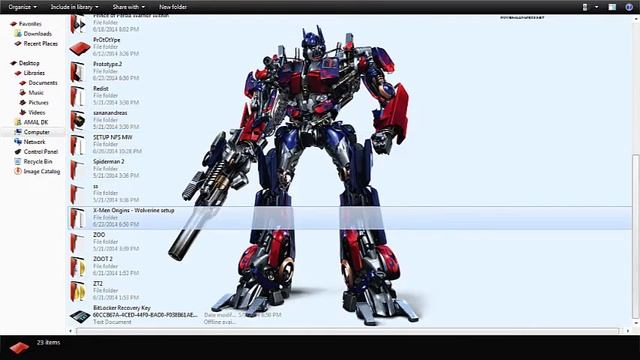This screenshot has width=640, height=360.
Task: Click the PrOtOtYpe folder icon
Action: [x=79, y=48]
